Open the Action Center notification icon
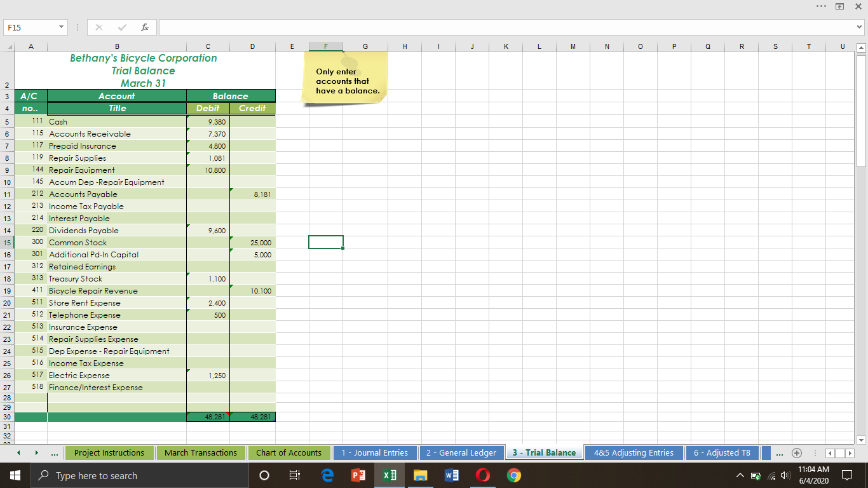 click(846, 475)
